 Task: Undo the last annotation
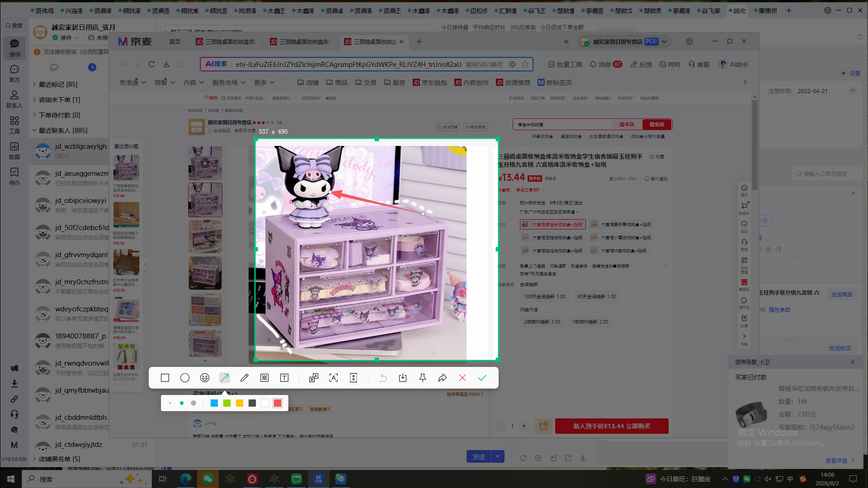coord(383,378)
